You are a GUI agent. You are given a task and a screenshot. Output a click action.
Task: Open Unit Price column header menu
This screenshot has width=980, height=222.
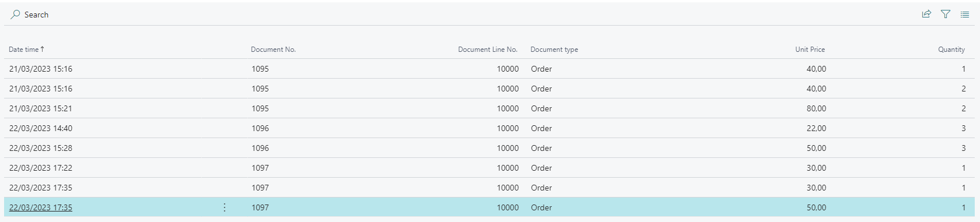(810, 50)
